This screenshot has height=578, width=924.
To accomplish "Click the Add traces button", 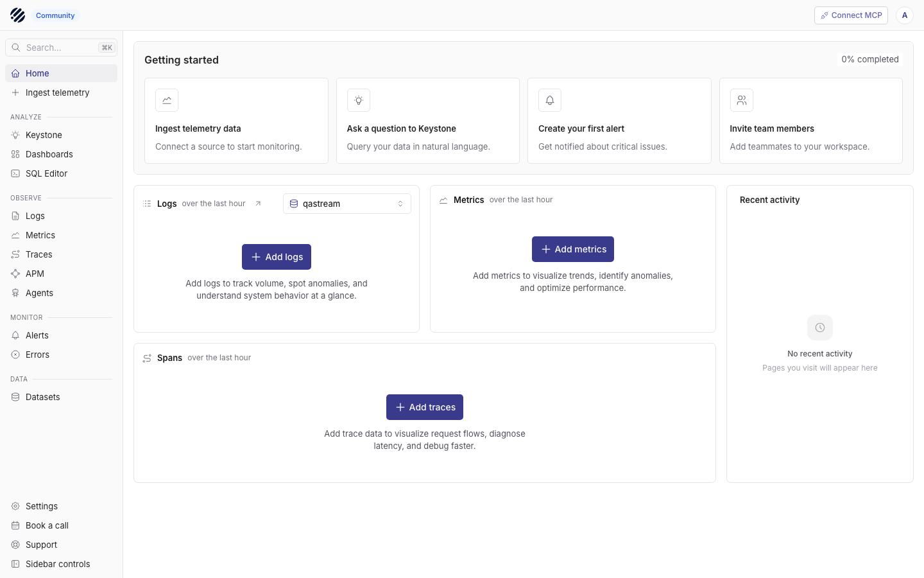I will [425, 407].
